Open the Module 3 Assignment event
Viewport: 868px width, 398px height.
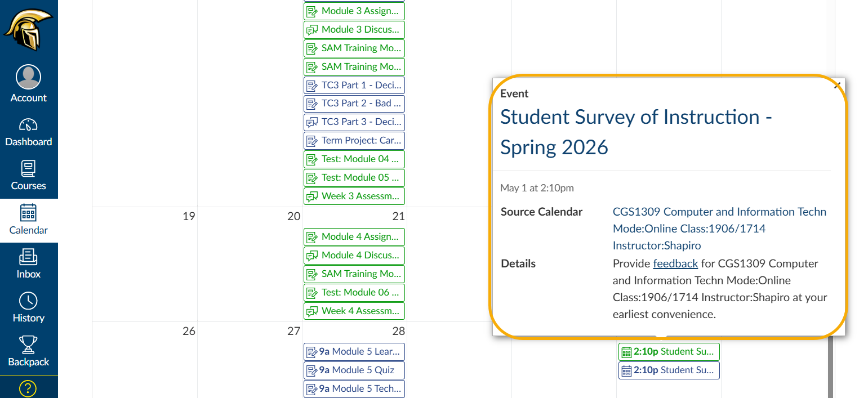(x=354, y=11)
